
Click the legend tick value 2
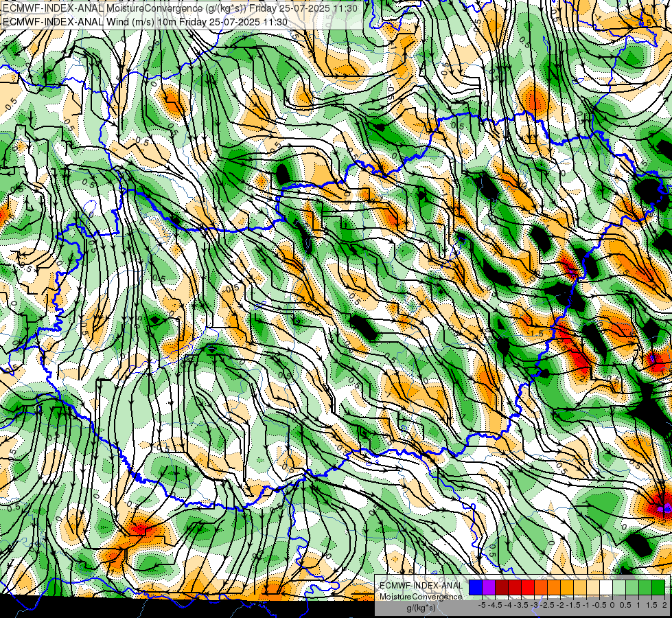pyautogui.click(x=664, y=605)
